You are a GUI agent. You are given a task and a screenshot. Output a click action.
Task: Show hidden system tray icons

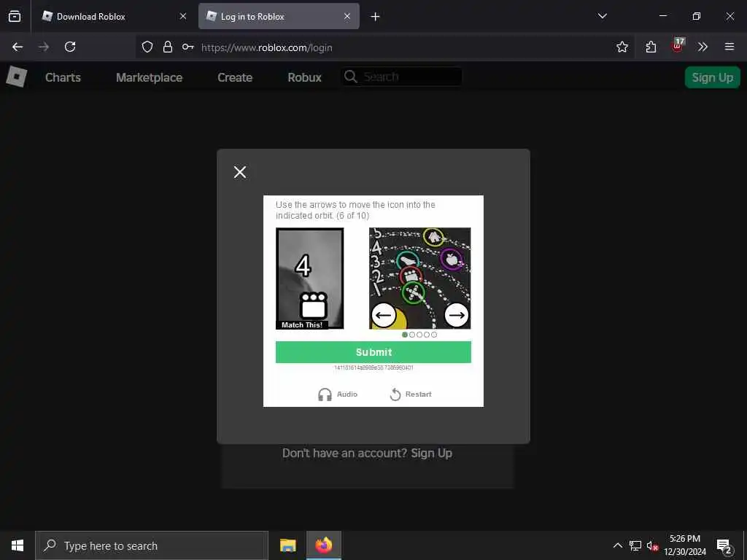pyautogui.click(x=617, y=545)
